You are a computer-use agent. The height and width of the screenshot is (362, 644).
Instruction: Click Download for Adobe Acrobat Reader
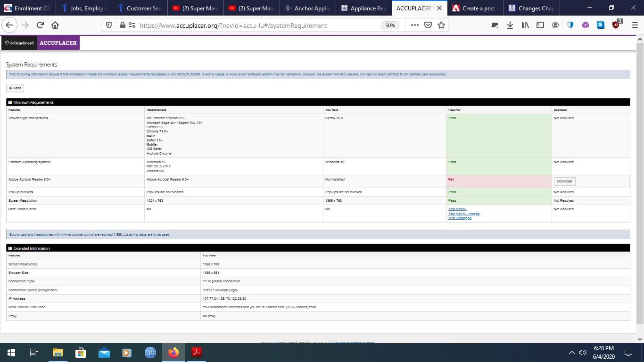coord(564,181)
